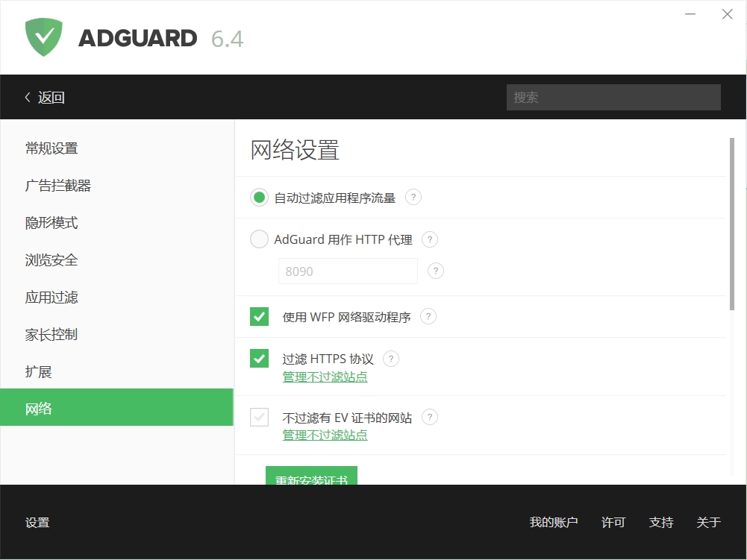Toggle 不过滤有 EV 证书的网站 checkbox
The image size is (747, 560).
tap(259, 417)
